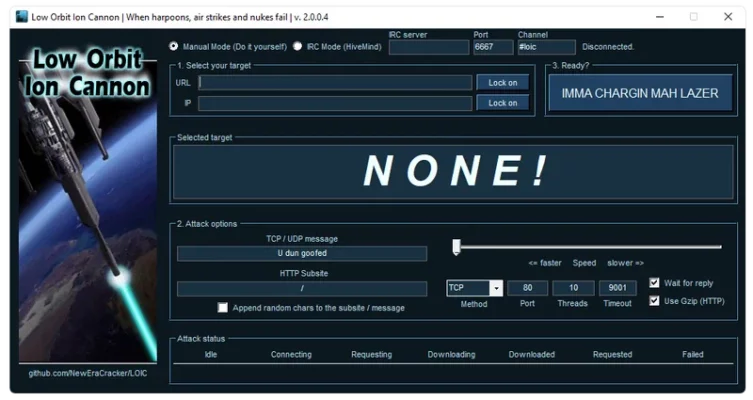Click the Timeout field showing 9001
The height and width of the screenshot is (400, 753).
tap(618, 288)
